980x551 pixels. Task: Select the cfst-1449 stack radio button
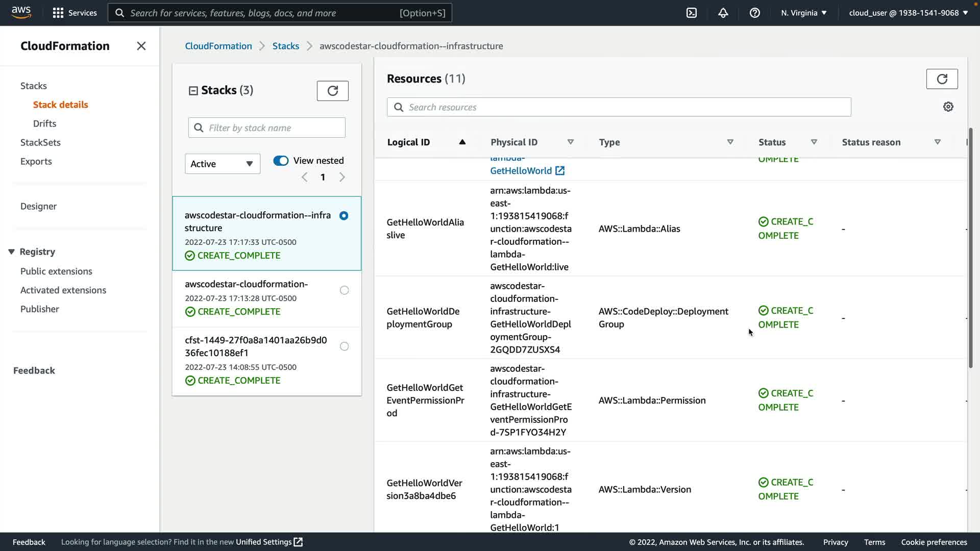[x=344, y=346]
